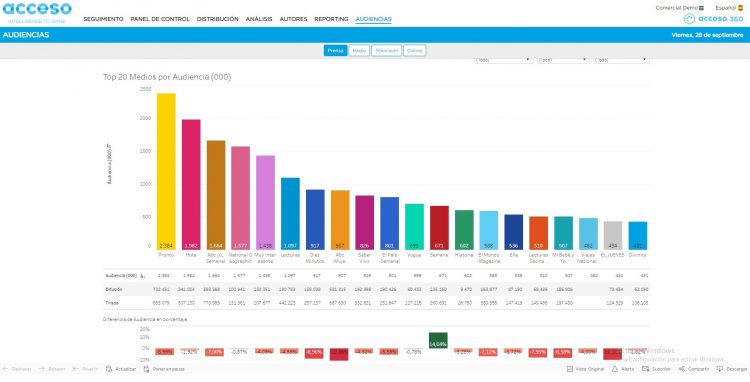This screenshot has width=750, height=382.
Task: Open the middle filter dropdown above the chart
Action: click(x=563, y=60)
